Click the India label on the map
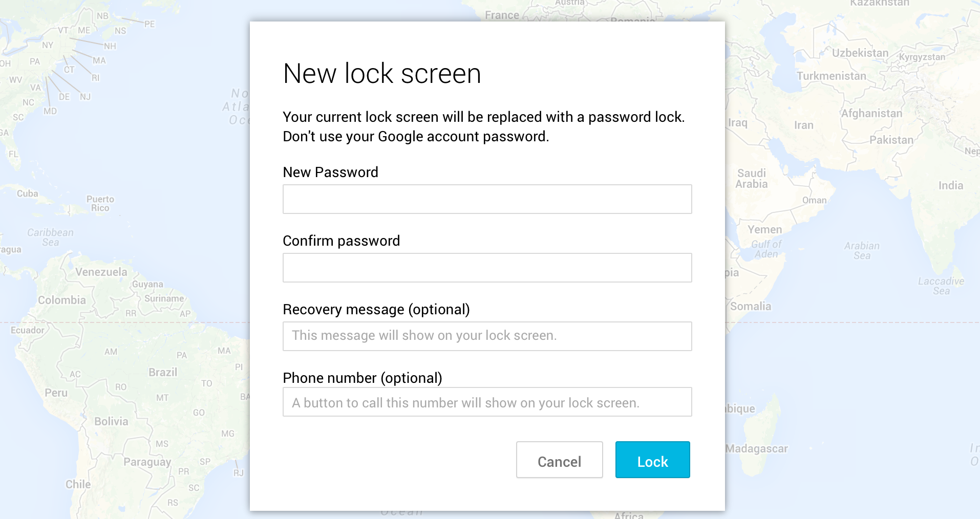980x519 pixels. [951, 185]
